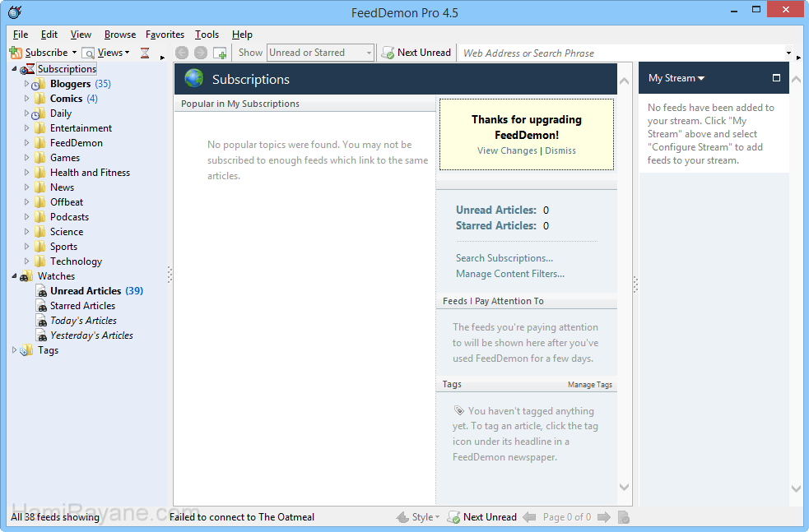Click the Starred Articles summary link

pyautogui.click(x=495, y=226)
